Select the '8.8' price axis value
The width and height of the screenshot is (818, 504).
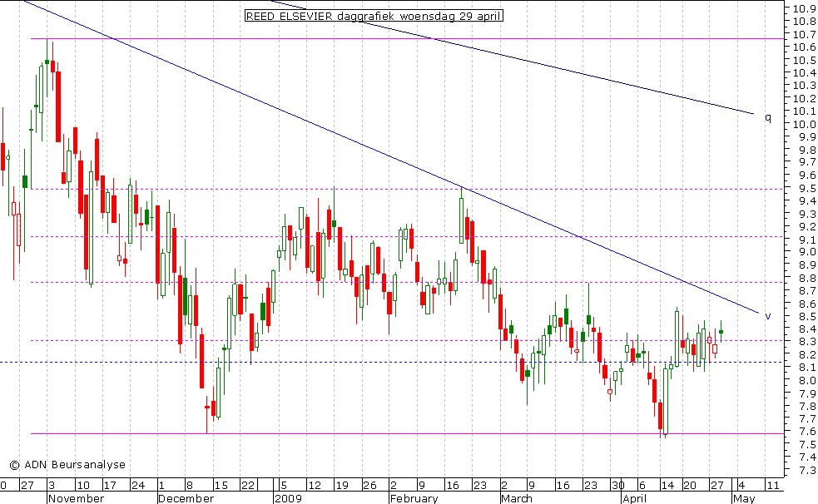pyautogui.click(x=806, y=278)
